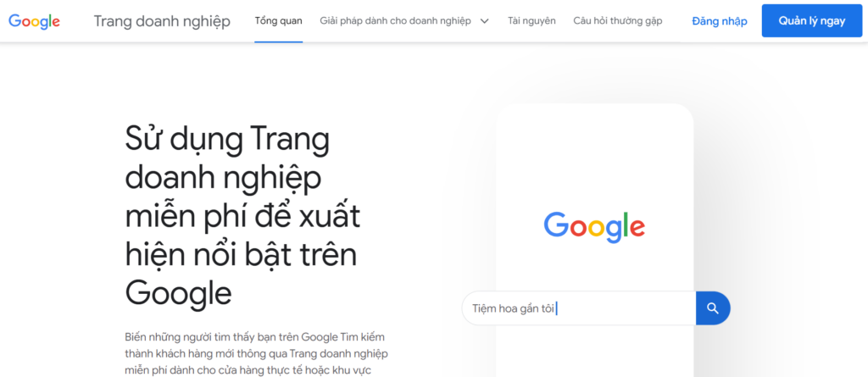Click the blue search magnifier icon

[713, 308]
